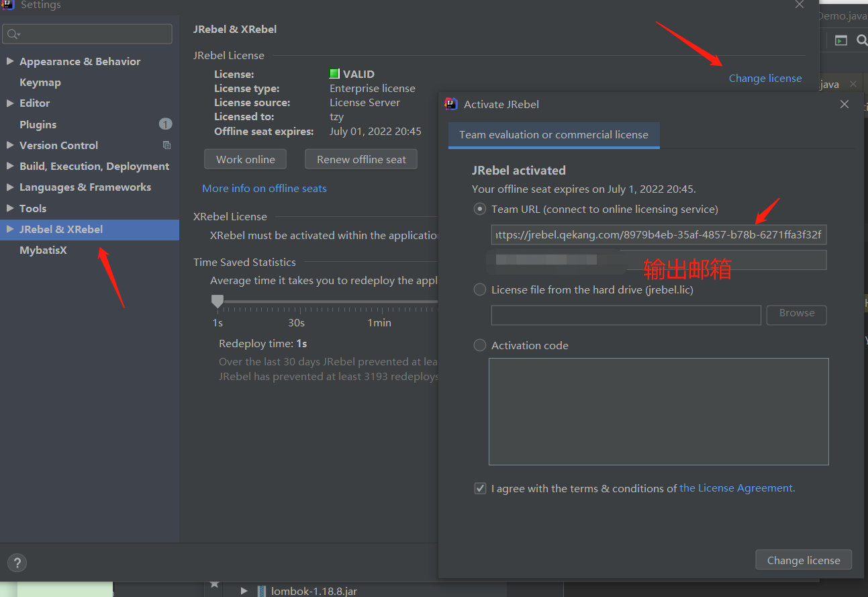868x597 pixels.
Task: Click the run icon in the IDE toolbar
Action: tap(840, 41)
